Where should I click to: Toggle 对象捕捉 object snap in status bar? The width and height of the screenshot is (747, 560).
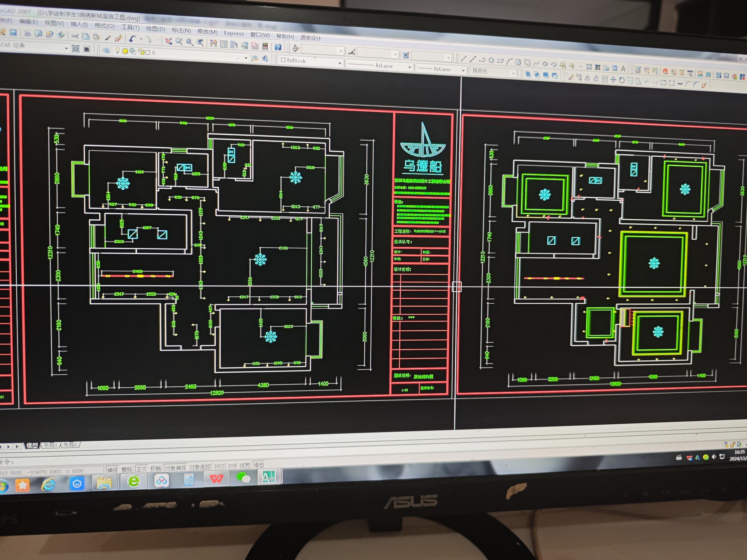(176, 468)
